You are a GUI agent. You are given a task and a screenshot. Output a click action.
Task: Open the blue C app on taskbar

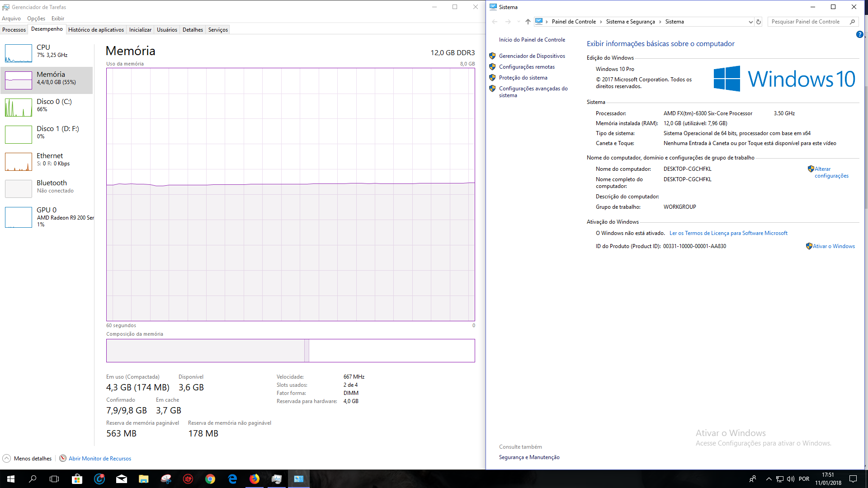tap(99, 479)
